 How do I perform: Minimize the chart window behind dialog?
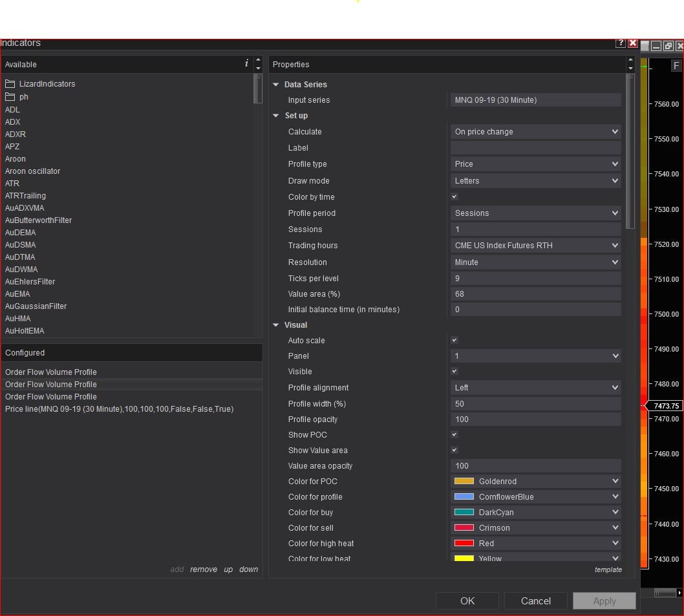pyautogui.click(x=656, y=46)
